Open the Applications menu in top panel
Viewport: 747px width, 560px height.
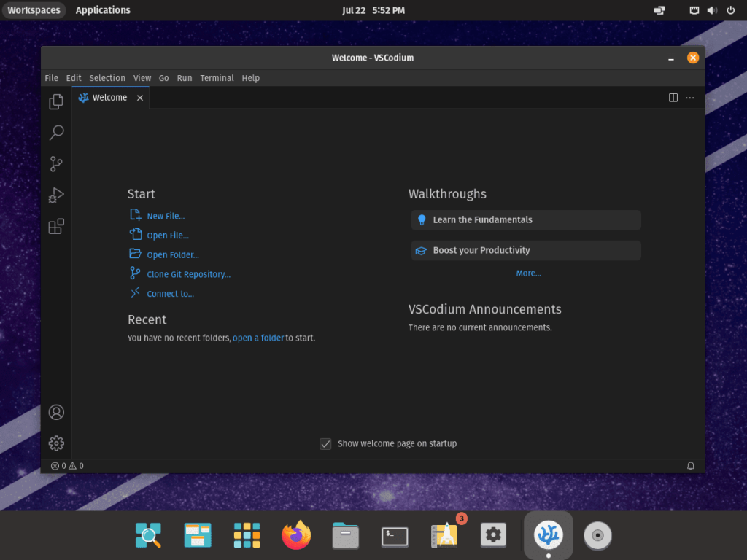(x=103, y=10)
